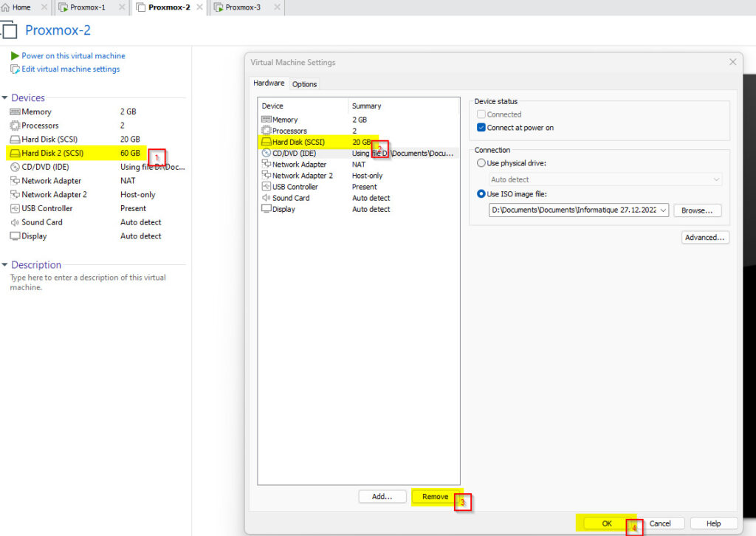Screen dimensions: 756x536
Task: Collapse the Devices section
Action: point(5,98)
